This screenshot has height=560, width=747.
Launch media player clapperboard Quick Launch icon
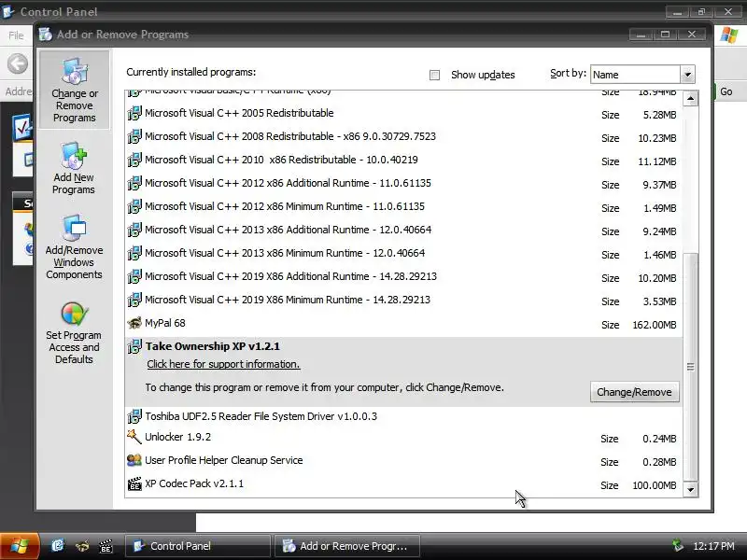point(106,546)
